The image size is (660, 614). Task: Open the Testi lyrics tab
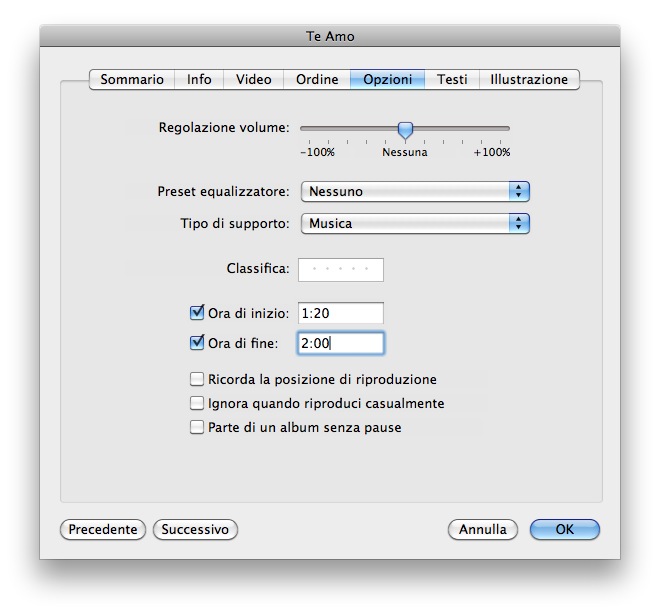(452, 80)
